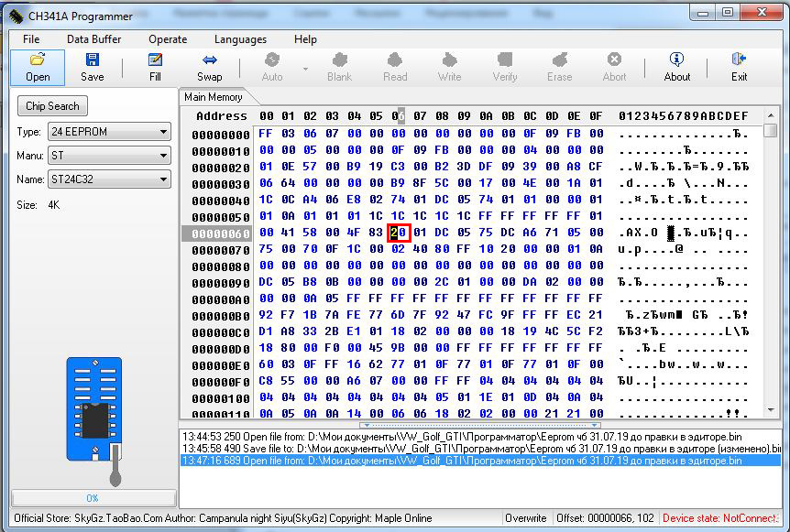Click the address row 00000080
The width and height of the screenshot is (790, 532).
[221, 266]
